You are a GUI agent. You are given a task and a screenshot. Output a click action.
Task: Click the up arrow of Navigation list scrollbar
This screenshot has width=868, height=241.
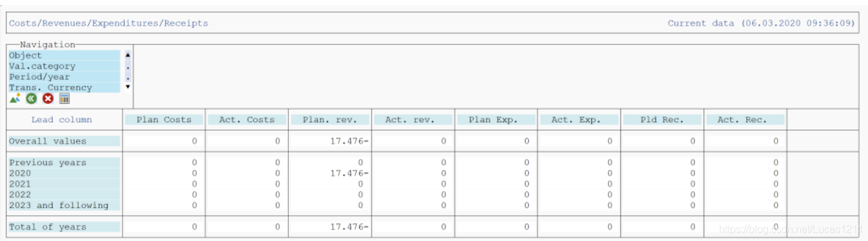click(x=128, y=55)
